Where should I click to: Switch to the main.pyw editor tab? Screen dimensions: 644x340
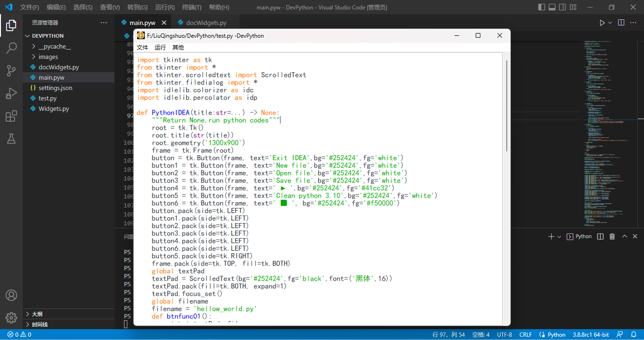[142, 23]
